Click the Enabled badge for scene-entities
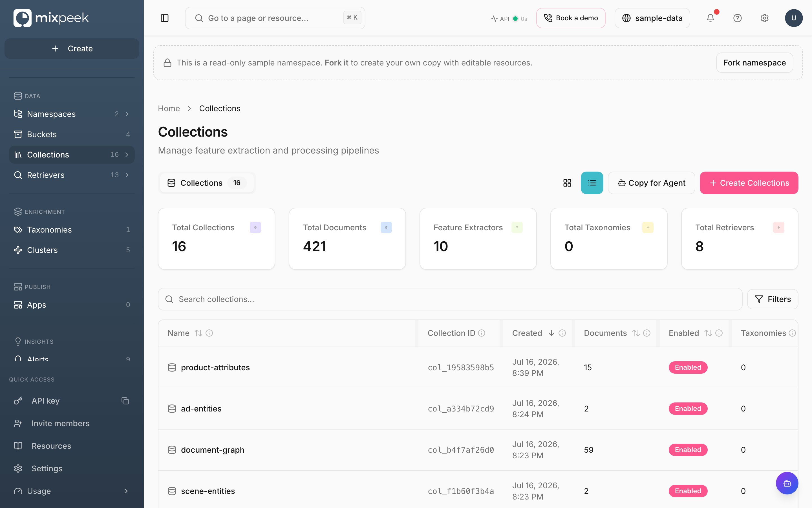The width and height of the screenshot is (812, 508). 688,491
